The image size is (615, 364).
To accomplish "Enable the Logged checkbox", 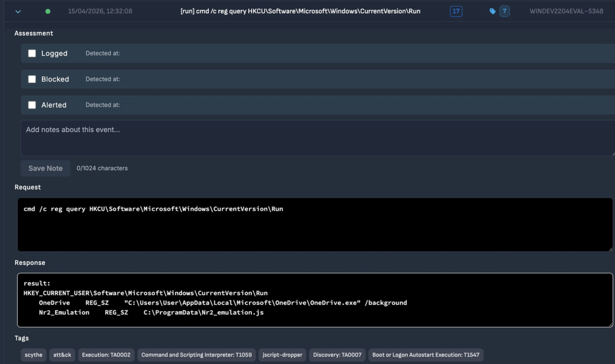I will tap(32, 53).
